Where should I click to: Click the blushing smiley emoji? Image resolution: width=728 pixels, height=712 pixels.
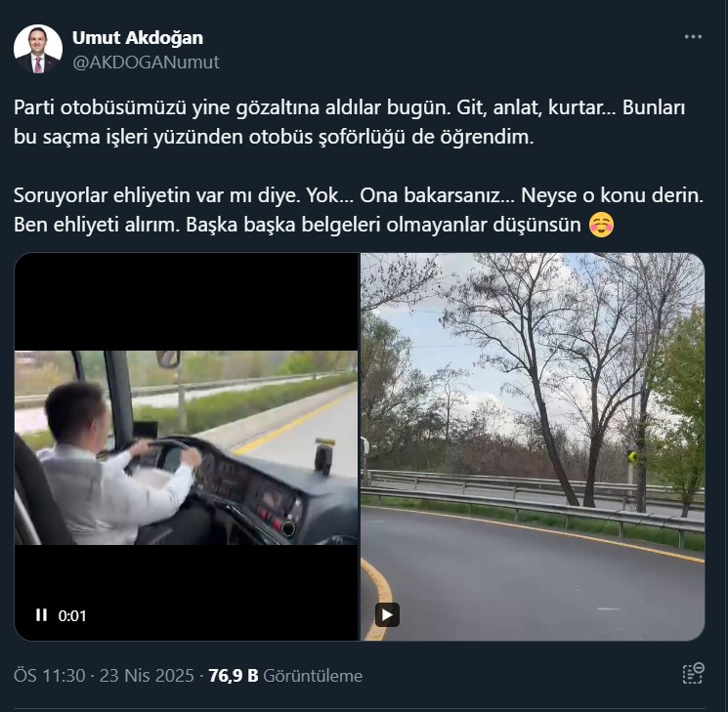pyautogui.click(x=601, y=225)
